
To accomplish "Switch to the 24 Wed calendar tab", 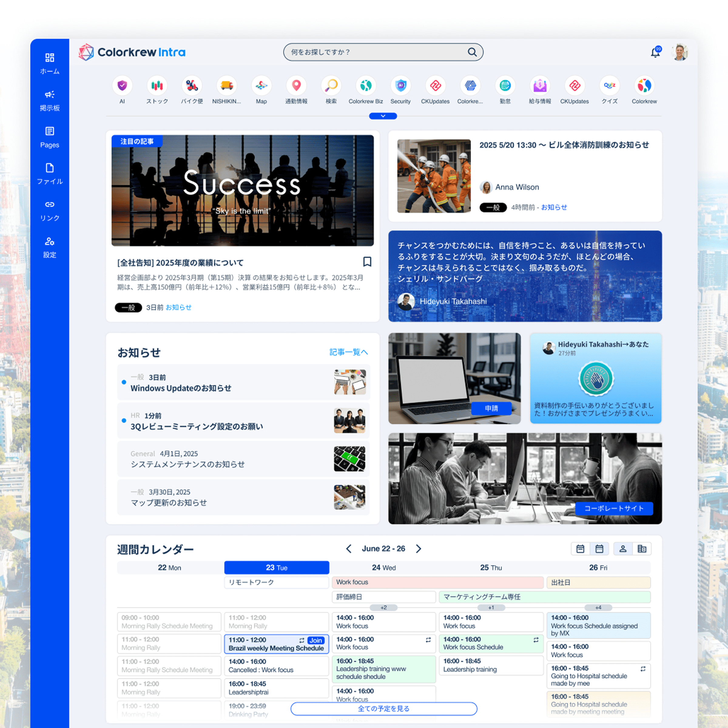I will (x=384, y=568).
